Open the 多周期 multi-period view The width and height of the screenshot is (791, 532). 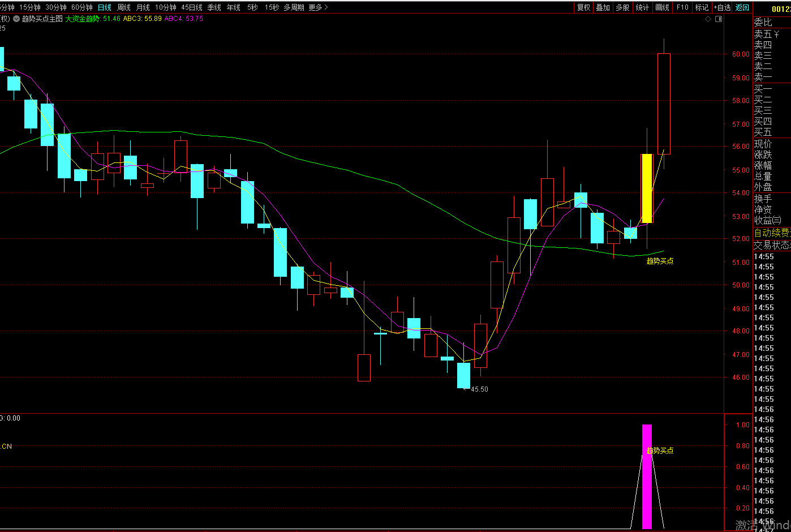pyautogui.click(x=294, y=7)
